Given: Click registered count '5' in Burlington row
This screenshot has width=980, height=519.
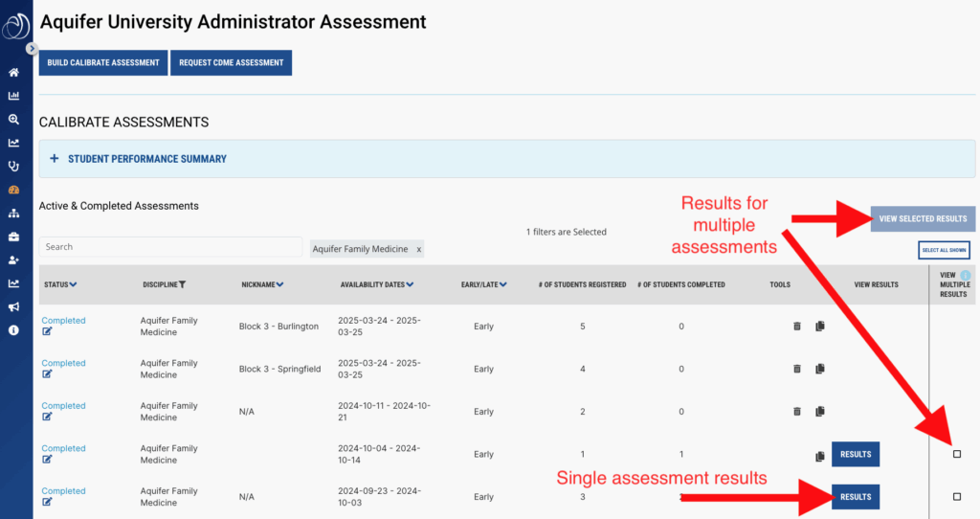Looking at the screenshot, I should (x=583, y=327).
